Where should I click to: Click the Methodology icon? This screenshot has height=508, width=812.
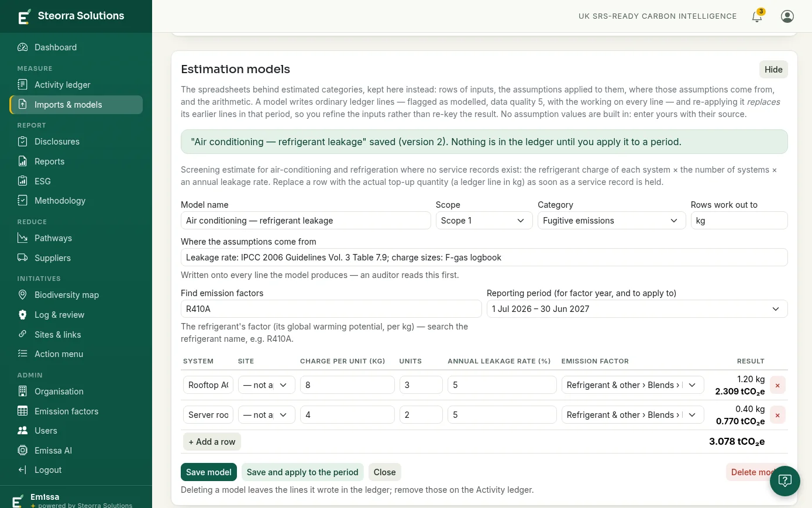pos(23,201)
